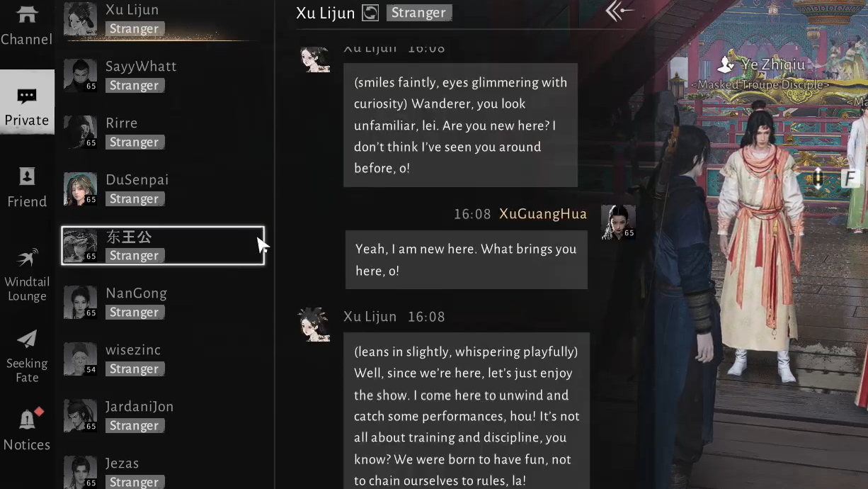
Task: Click XuGuangHua's avatar in chat
Action: [618, 223]
